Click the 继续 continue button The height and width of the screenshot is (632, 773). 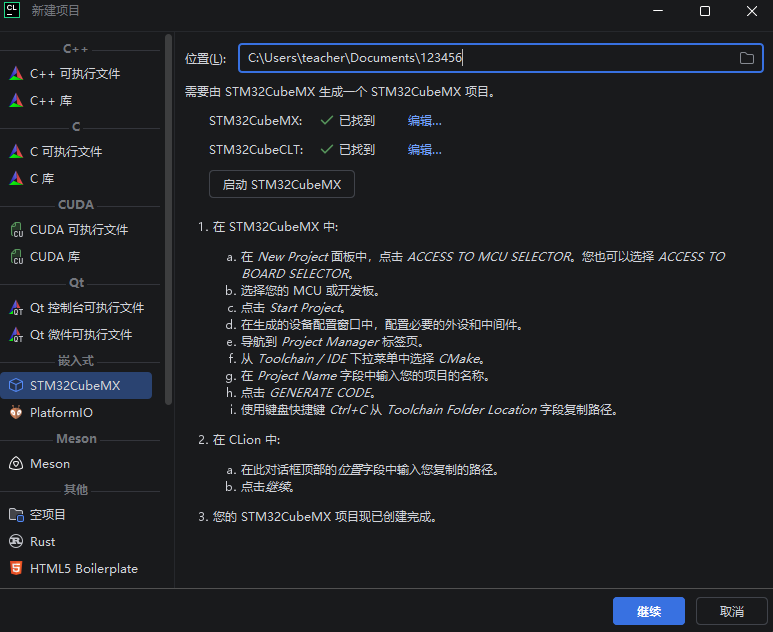(648, 611)
